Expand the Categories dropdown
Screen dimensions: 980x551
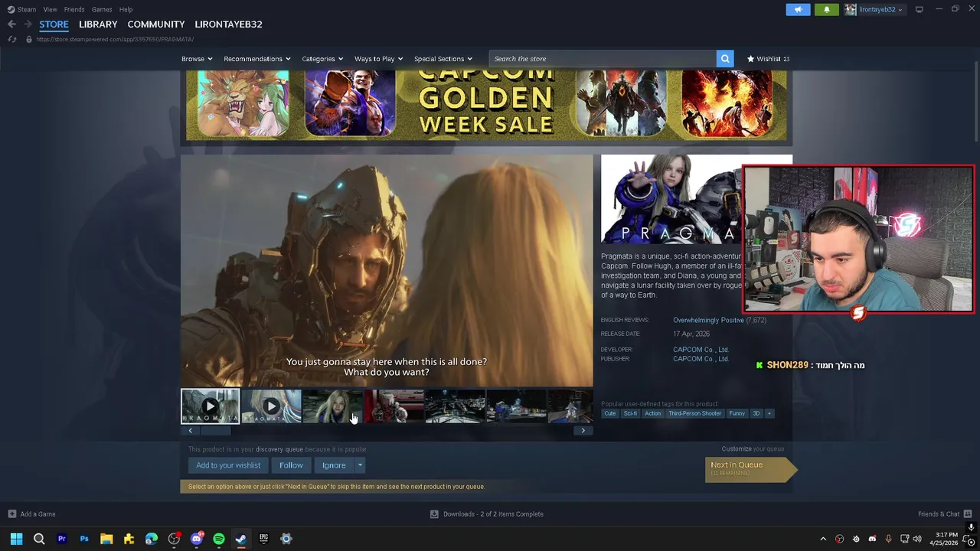(322, 59)
